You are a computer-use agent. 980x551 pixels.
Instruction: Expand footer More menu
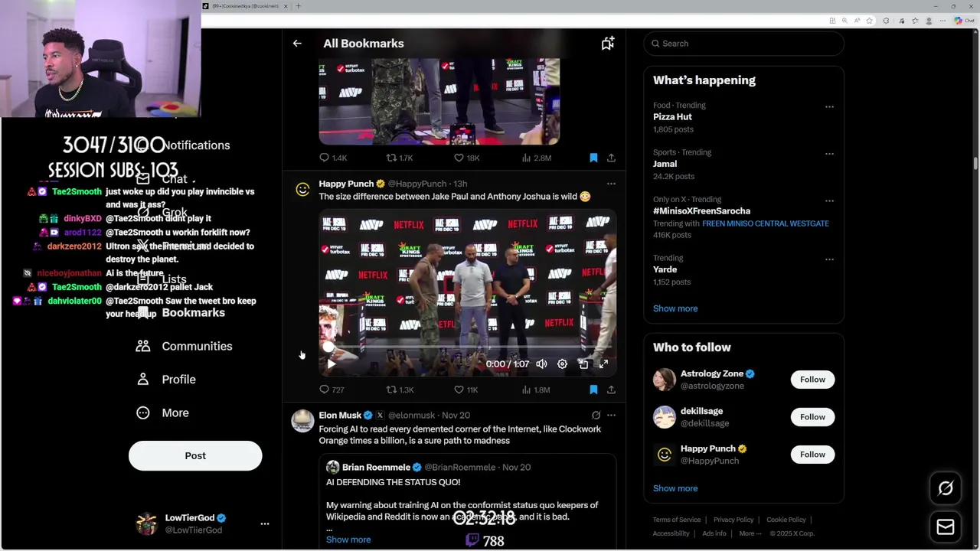point(750,533)
